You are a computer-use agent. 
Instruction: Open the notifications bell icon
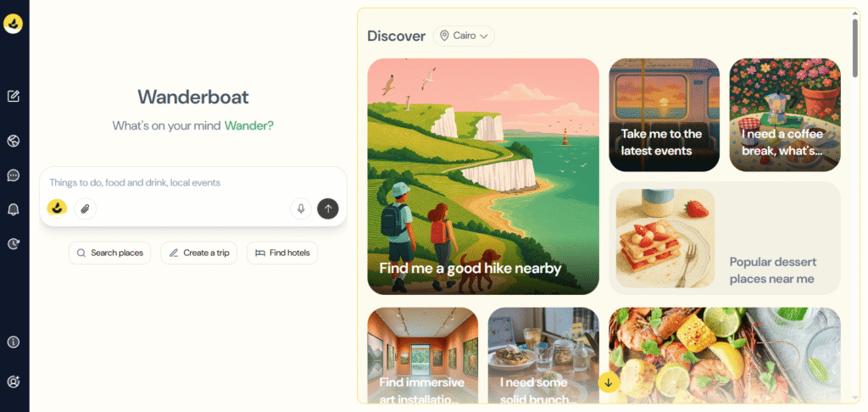click(14, 209)
